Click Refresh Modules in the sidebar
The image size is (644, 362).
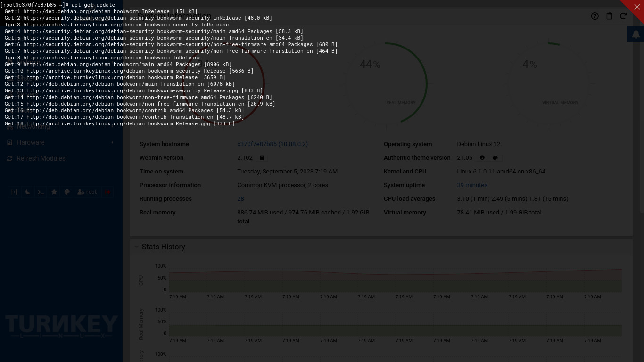point(41,158)
